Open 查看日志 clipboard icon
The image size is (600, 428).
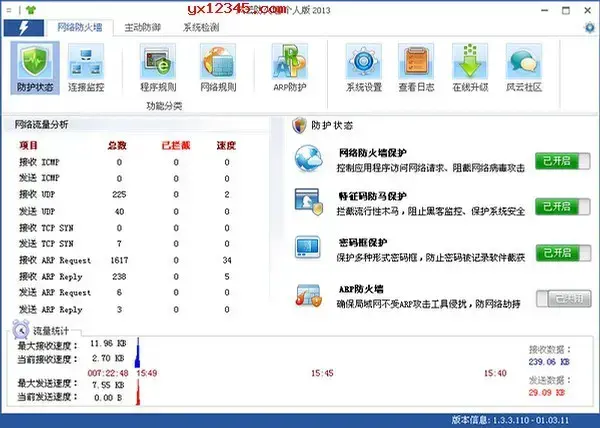point(416,68)
